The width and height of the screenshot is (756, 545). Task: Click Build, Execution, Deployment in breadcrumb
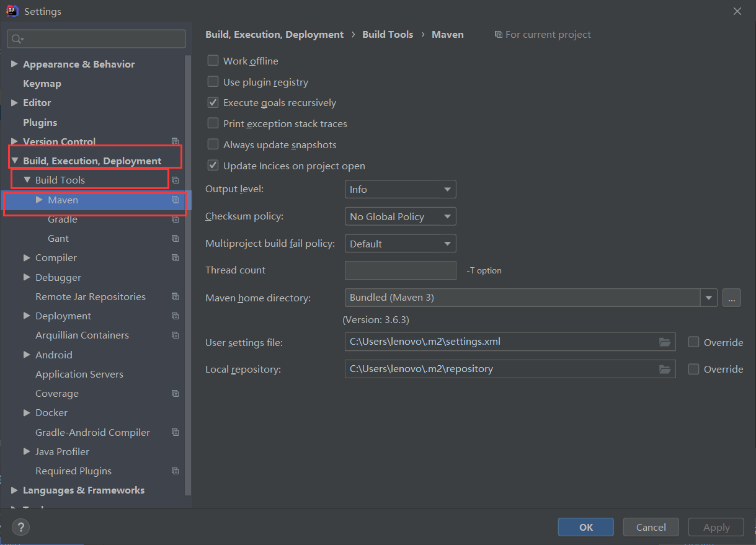click(274, 35)
